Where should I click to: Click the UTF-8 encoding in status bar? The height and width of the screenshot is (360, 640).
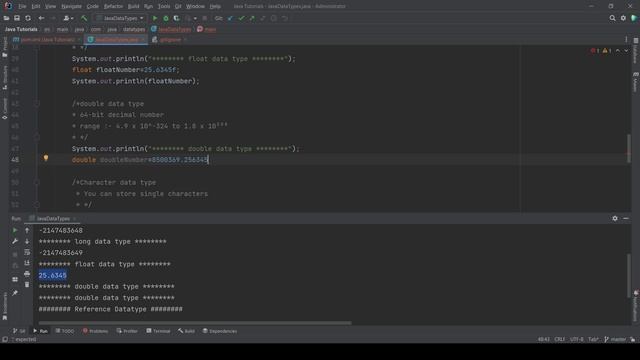point(576,339)
